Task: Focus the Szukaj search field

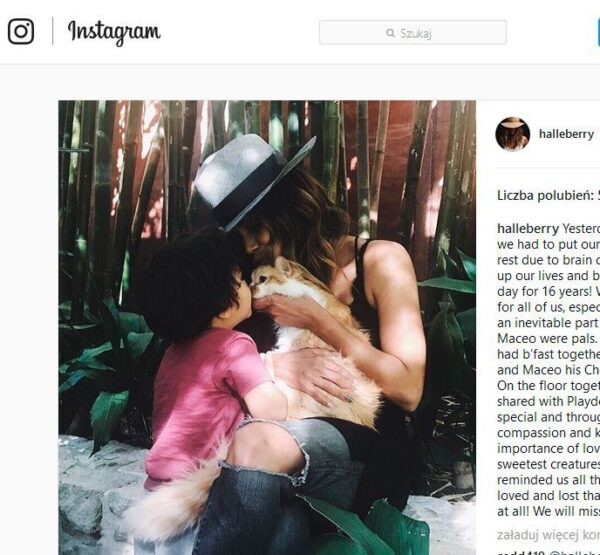Action: point(413,33)
